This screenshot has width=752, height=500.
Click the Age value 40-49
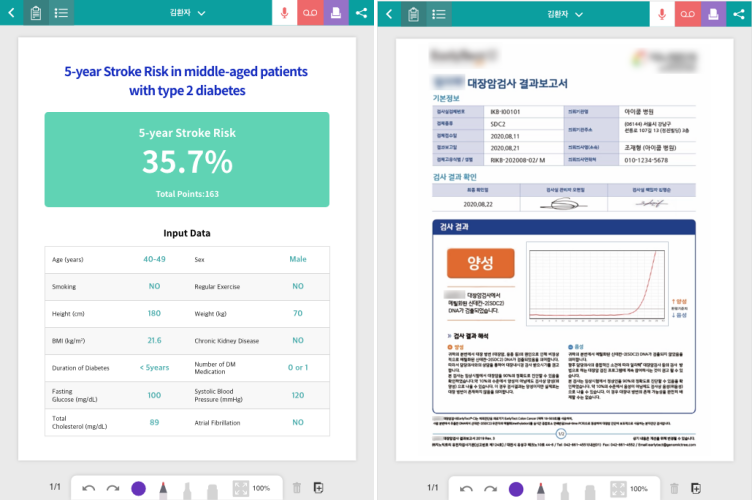tap(154, 259)
